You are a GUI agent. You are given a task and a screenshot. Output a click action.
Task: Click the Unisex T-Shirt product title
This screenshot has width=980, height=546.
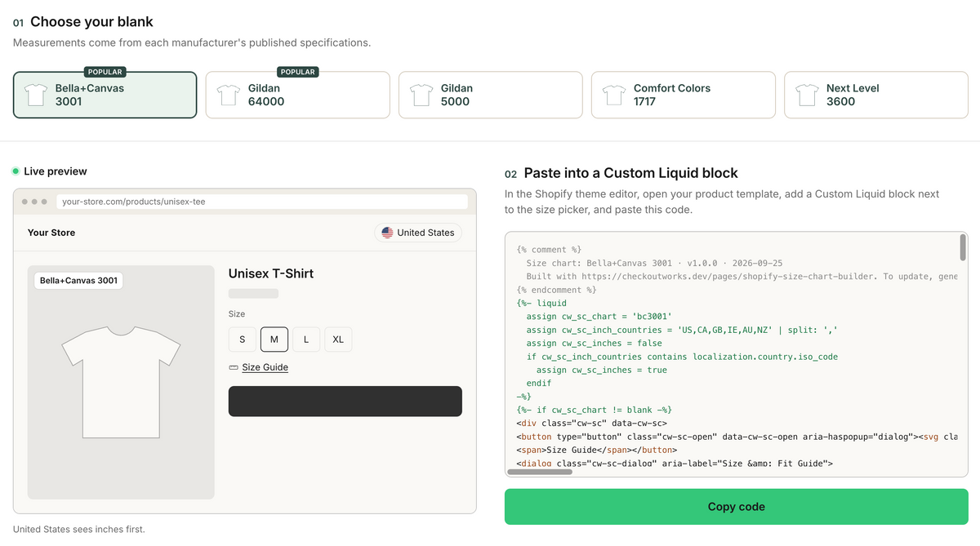click(x=271, y=273)
